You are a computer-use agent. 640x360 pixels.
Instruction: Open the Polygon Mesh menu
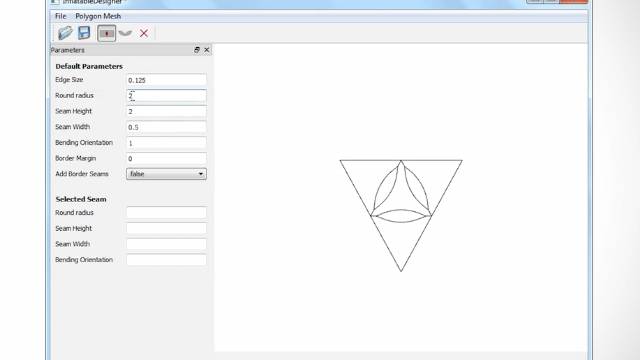click(x=98, y=16)
